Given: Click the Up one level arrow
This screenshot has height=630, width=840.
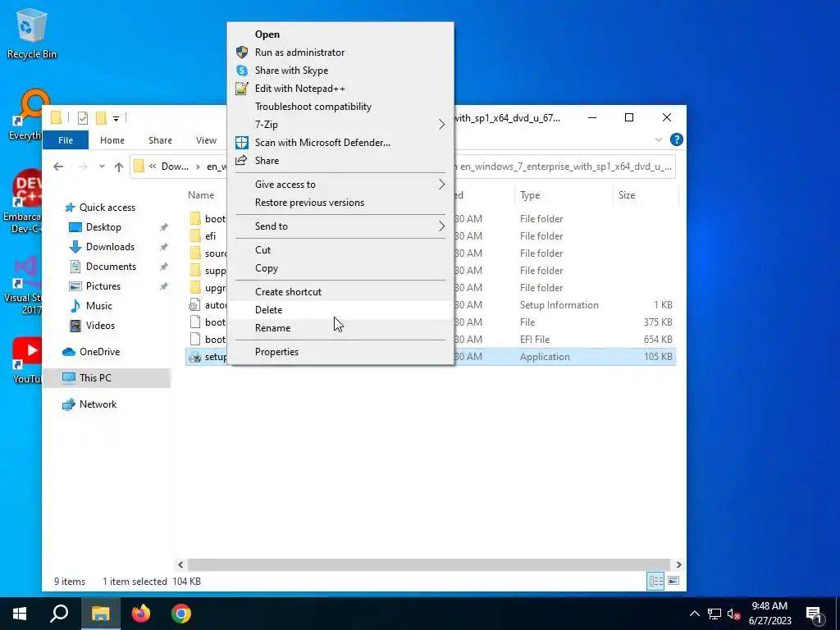Looking at the screenshot, I should (x=119, y=167).
